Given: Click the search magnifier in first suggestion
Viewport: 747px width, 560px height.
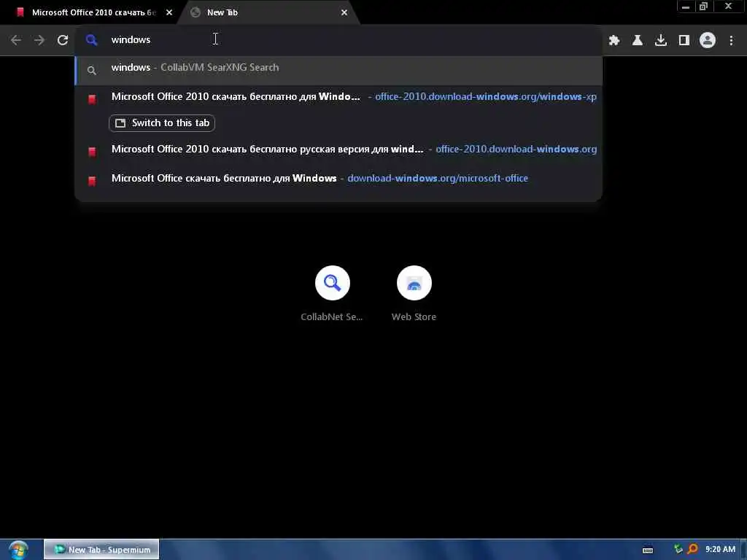Looking at the screenshot, I should pyautogui.click(x=91, y=71).
